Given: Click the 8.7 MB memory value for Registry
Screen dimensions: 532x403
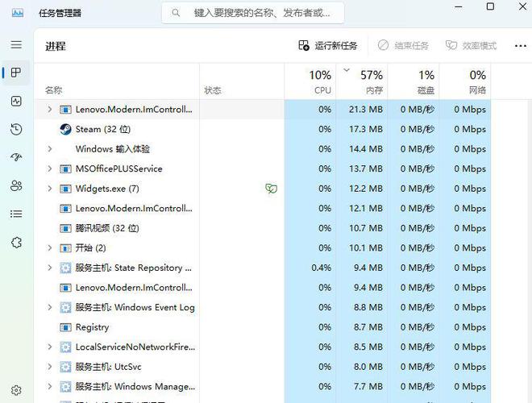Looking at the screenshot, I should [368, 327].
